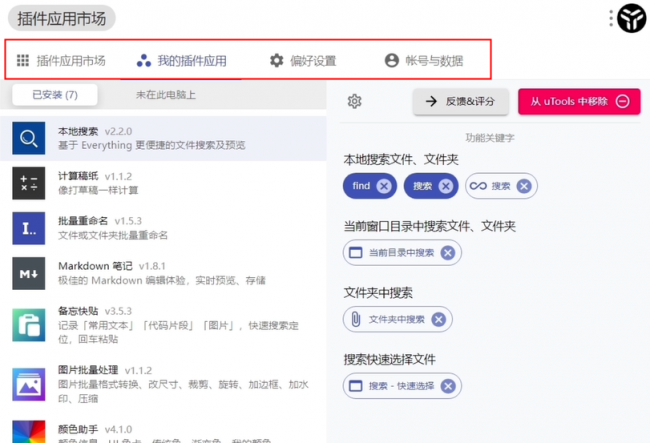Click window icon on 当前目录中搜索 chip
The width and height of the screenshot is (650, 443).
(356, 253)
